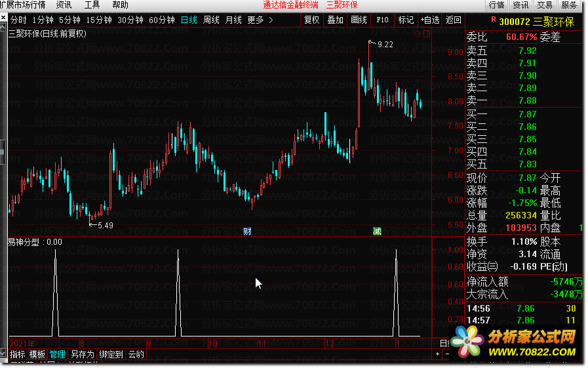Click the 叠加 overlay button
Screen dimensions: 588x368
335,20
